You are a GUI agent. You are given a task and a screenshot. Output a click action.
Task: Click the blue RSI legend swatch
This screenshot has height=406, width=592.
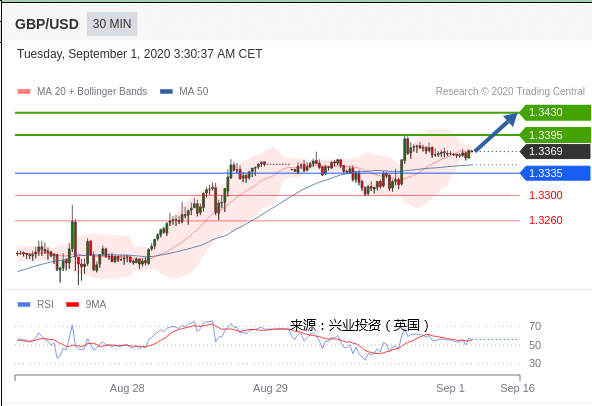point(24,304)
